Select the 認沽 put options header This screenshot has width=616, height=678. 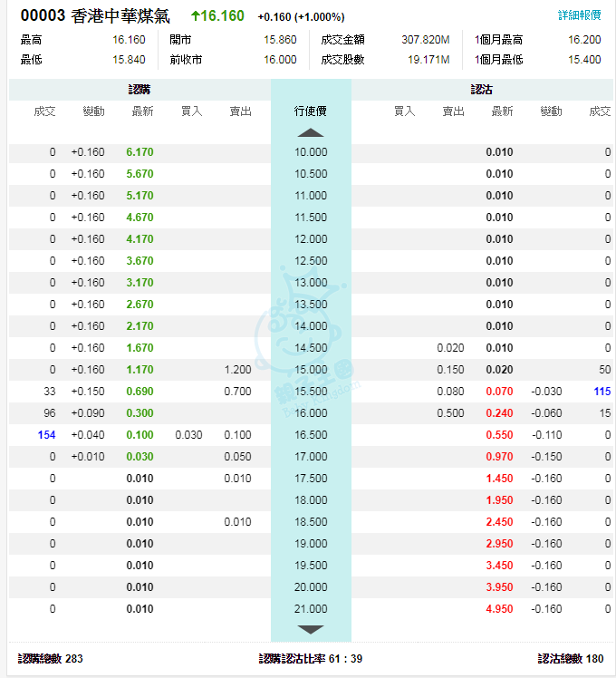tap(482, 90)
